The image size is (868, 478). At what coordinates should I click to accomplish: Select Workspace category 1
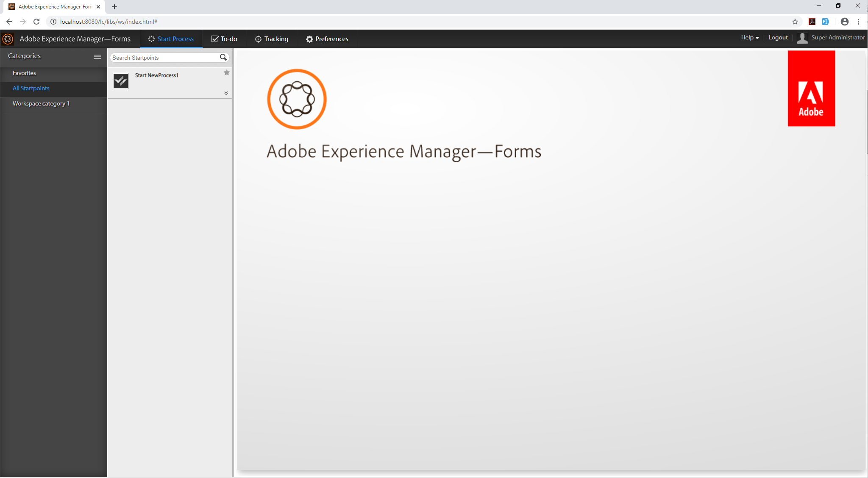click(41, 104)
